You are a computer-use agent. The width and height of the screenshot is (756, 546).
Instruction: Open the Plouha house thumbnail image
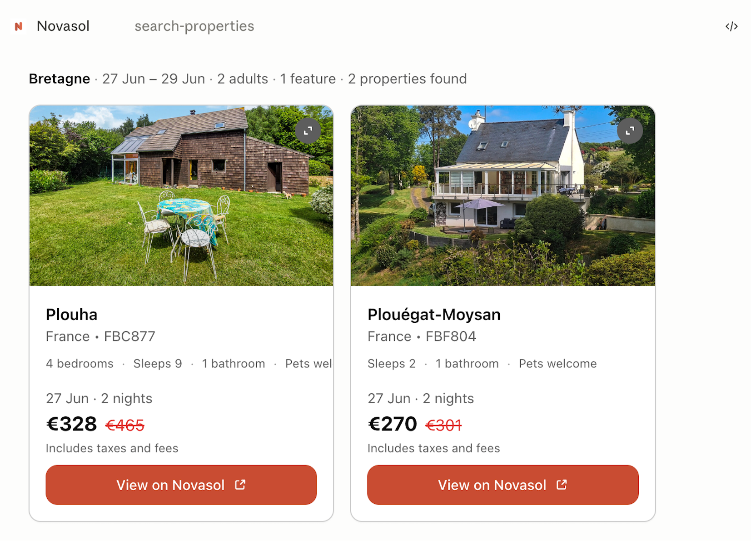(181, 196)
